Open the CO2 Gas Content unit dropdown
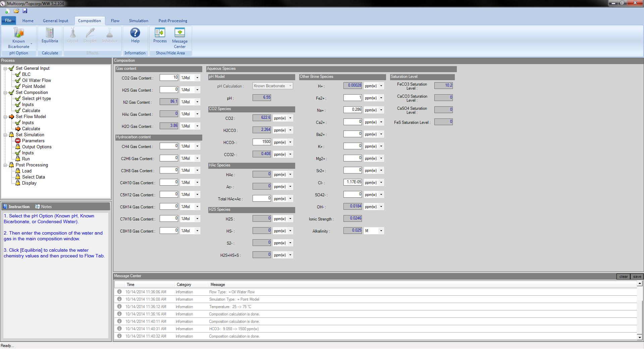 point(198,78)
